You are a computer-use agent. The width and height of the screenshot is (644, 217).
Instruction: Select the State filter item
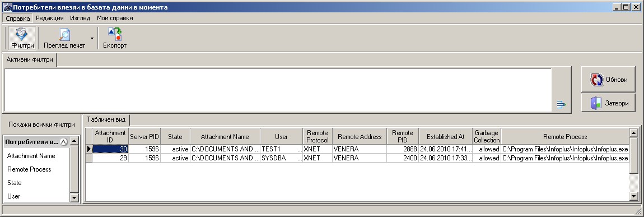click(15, 182)
